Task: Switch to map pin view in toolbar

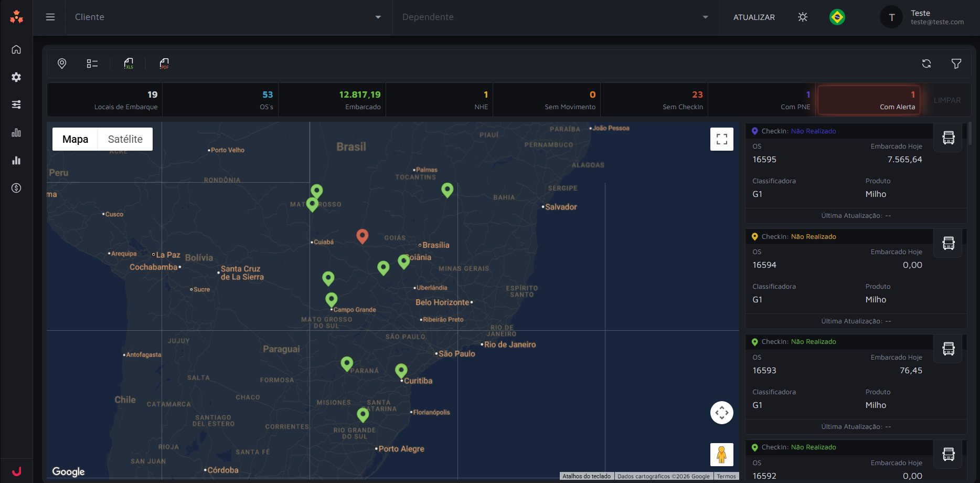Action: [x=62, y=64]
